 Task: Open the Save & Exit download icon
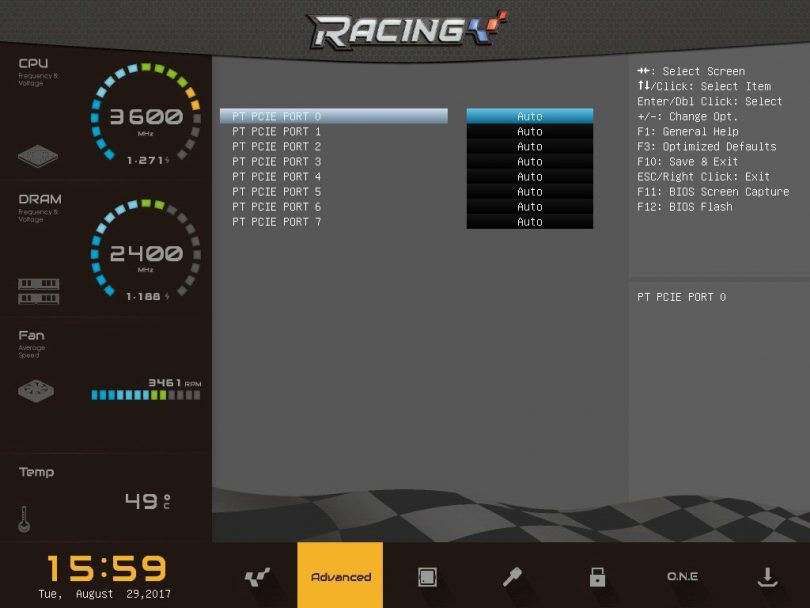click(x=767, y=577)
